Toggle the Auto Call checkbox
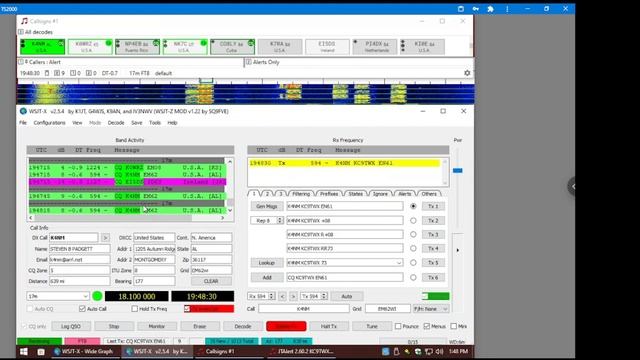 82,309
